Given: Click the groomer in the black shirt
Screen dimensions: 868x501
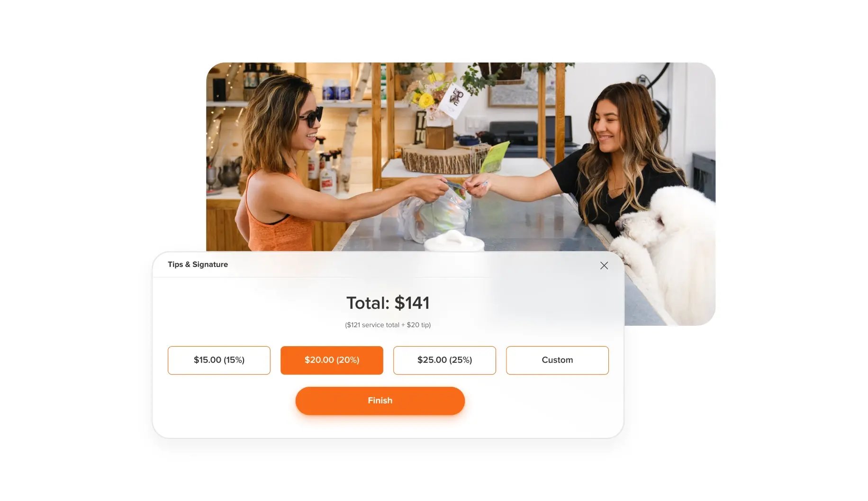Looking at the screenshot, I should [x=616, y=156].
